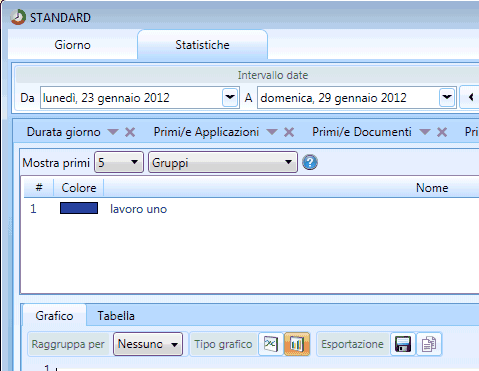The image size is (479, 371).
Task: Open the Raggruppa per Nessuno dropdown
Action: click(x=148, y=344)
